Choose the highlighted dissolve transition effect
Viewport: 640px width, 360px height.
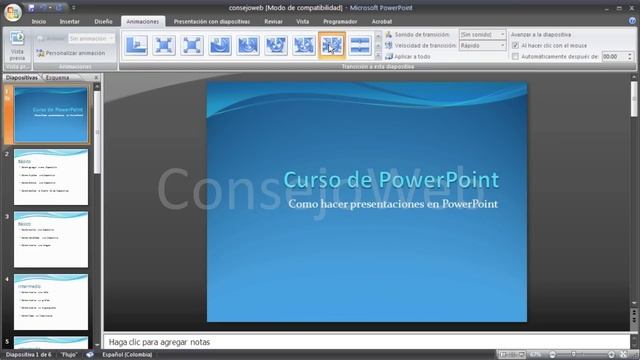pos(331,45)
